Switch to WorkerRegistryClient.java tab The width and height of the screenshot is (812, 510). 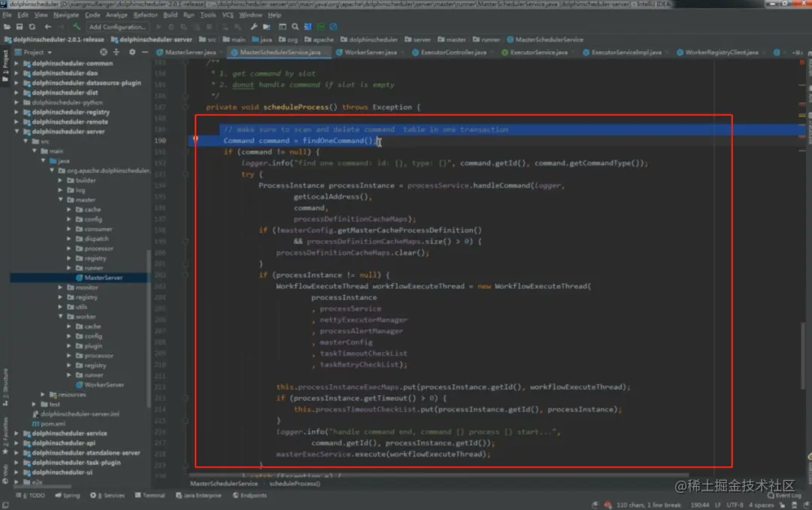pyautogui.click(x=721, y=53)
